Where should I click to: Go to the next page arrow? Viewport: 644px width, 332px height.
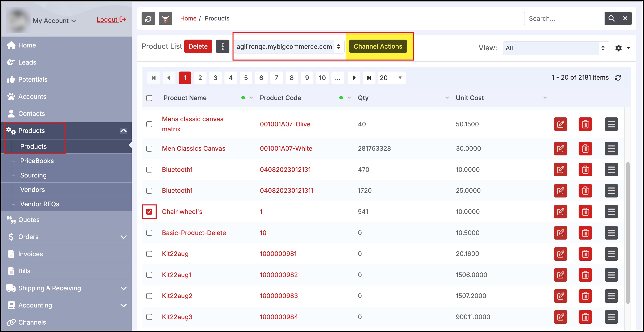coord(354,78)
